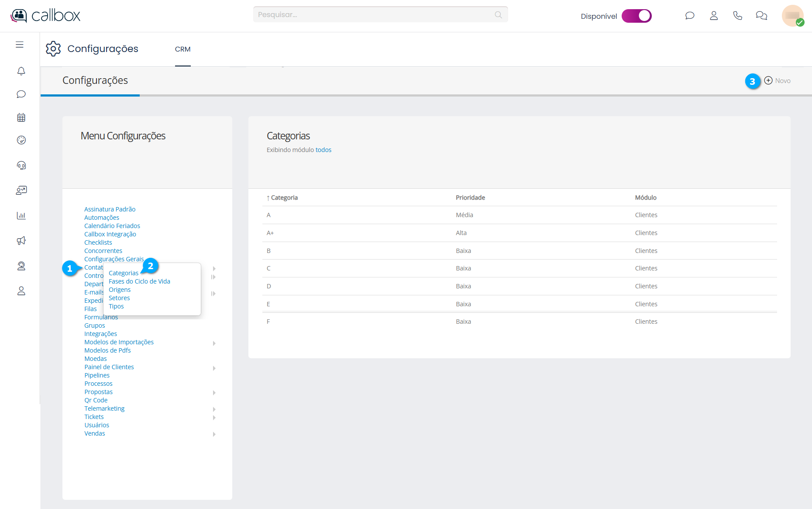Click the Pesquisar search field
Screen dimensions: 812x509
pos(375,14)
